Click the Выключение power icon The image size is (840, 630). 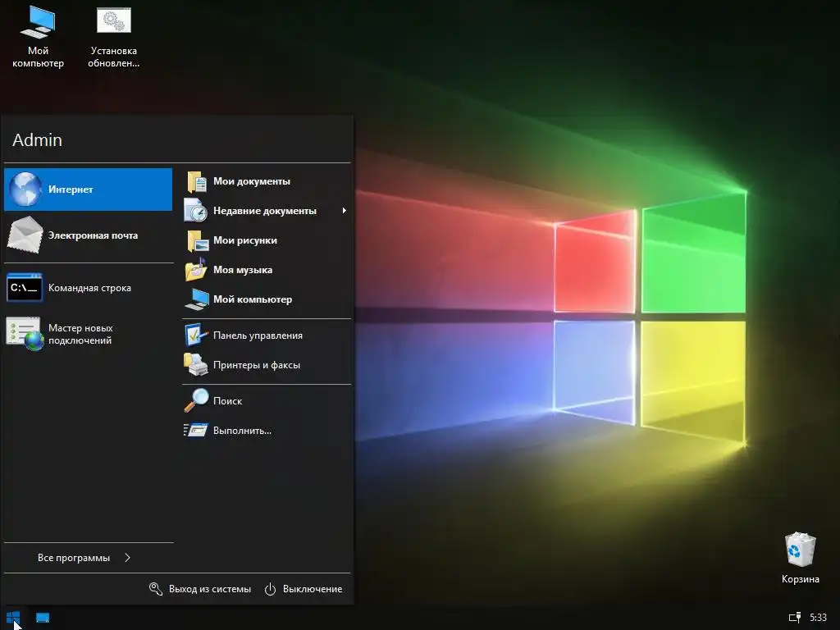click(x=270, y=589)
